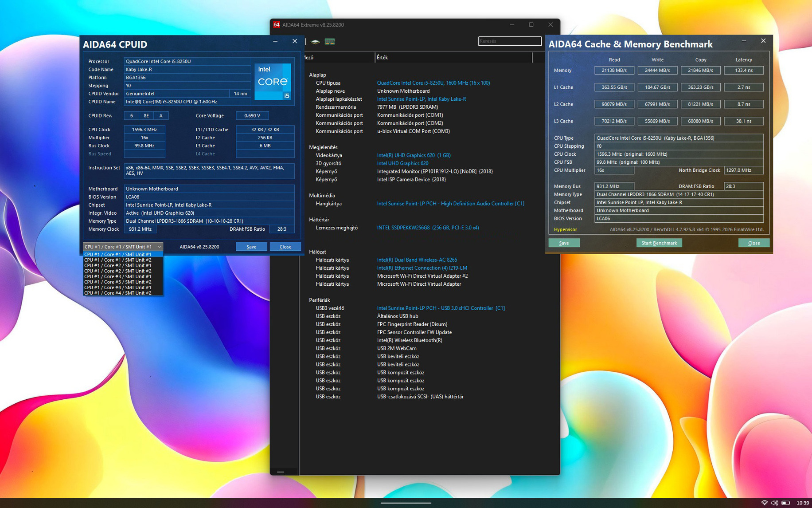
Task: Click the North Bridge Clock value 1297.0 MHz
Action: (744, 170)
